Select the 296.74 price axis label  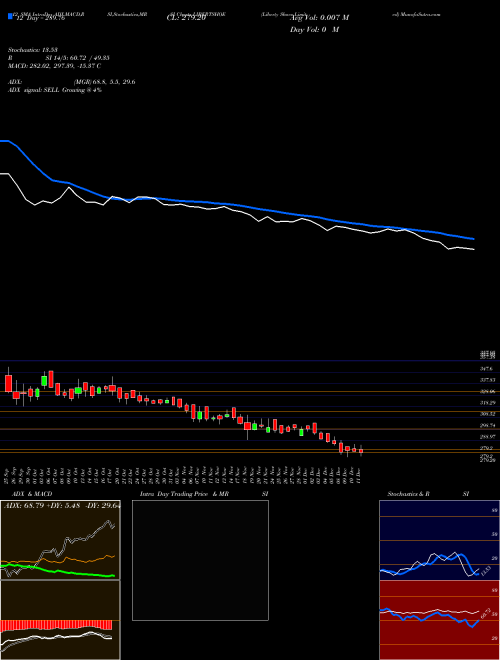pos(487,426)
